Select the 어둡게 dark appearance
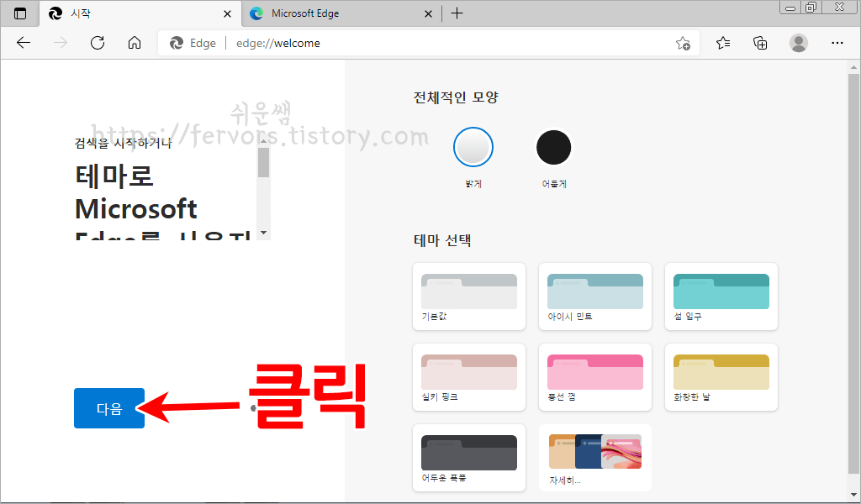The height and width of the screenshot is (504, 861). coord(553,147)
